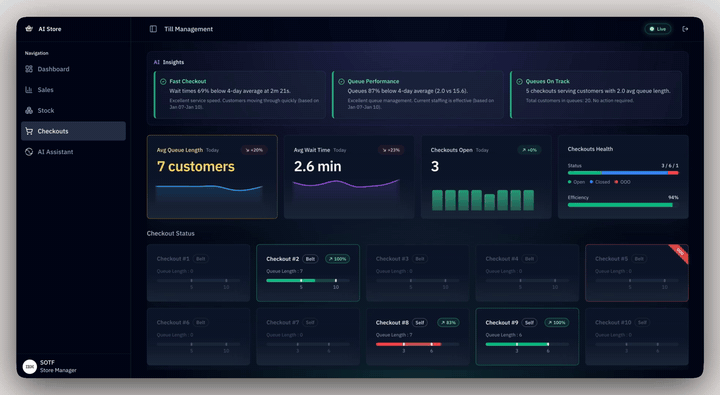Open the Stock section
The width and height of the screenshot is (720, 395).
tap(73, 110)
